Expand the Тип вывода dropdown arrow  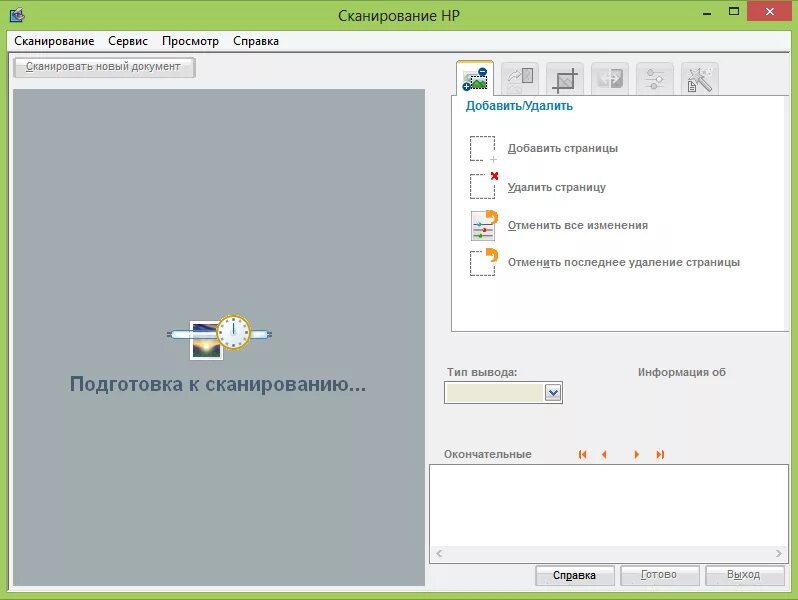tap(553, 393)
